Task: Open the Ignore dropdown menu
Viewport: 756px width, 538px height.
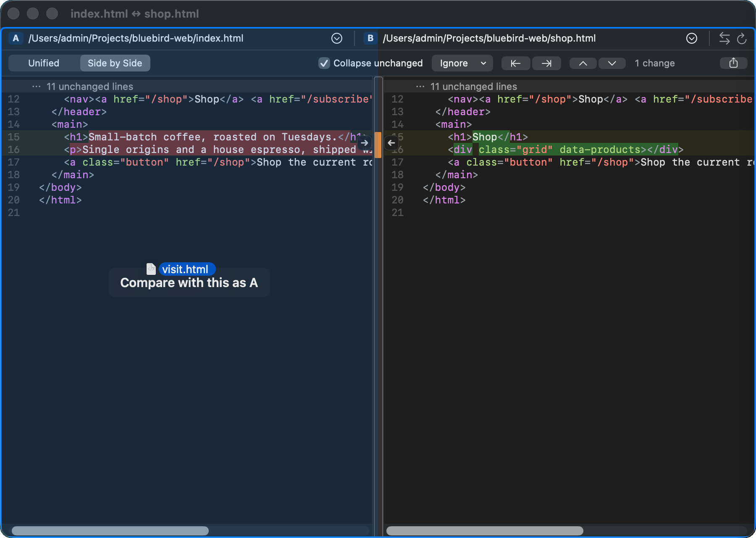Action: click(462, 63)
